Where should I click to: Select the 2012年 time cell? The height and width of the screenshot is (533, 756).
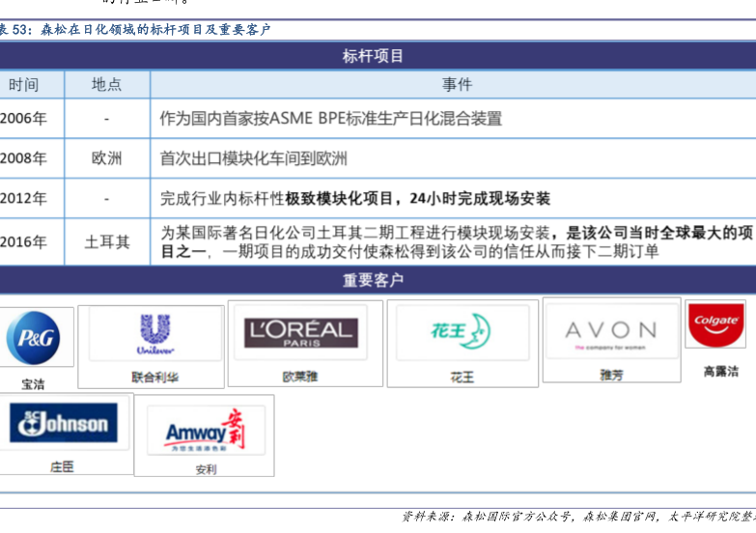pos(23,199)
